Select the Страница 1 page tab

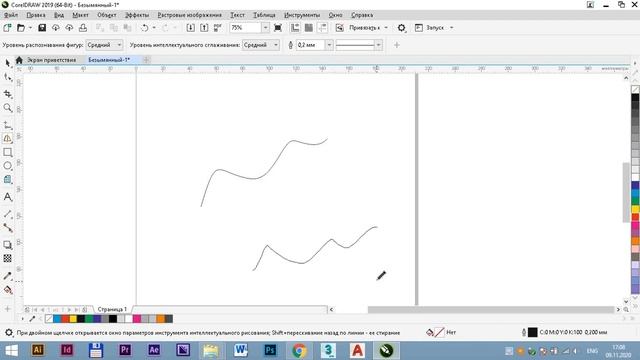coord(112,309)
